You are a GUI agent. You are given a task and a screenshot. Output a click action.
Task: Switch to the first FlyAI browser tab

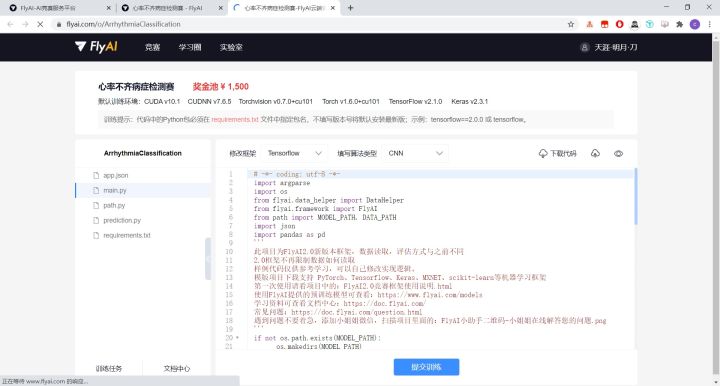click(57, 8)
